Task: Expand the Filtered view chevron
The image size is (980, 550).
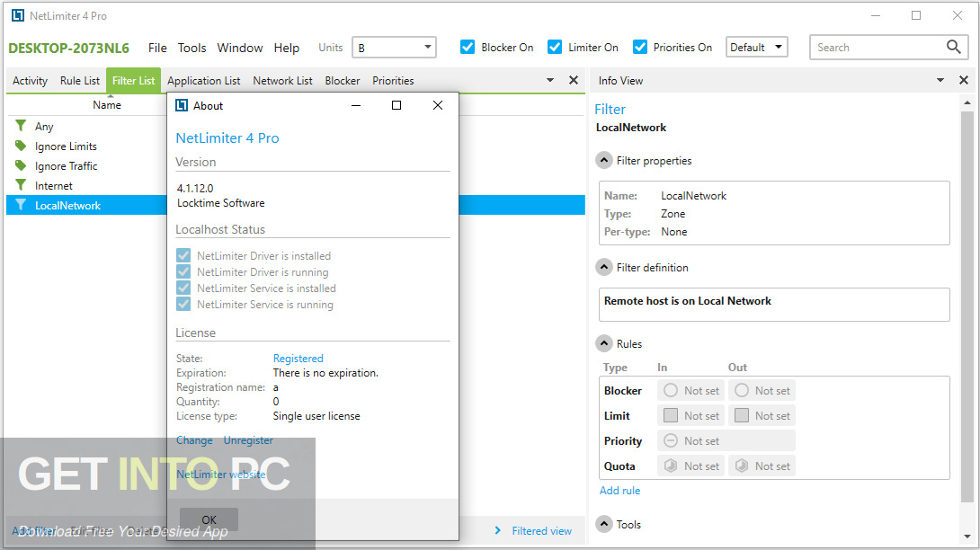Action: click(498, 530)
